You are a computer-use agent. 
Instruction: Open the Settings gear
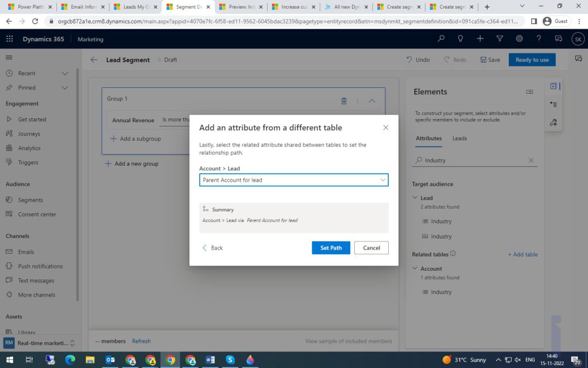(x=519, y=39)
